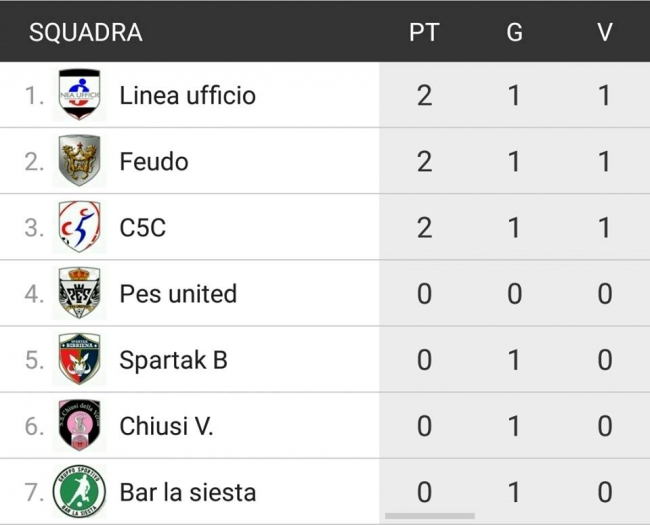Tap the Feudo golden lion crest

(79, 160)
